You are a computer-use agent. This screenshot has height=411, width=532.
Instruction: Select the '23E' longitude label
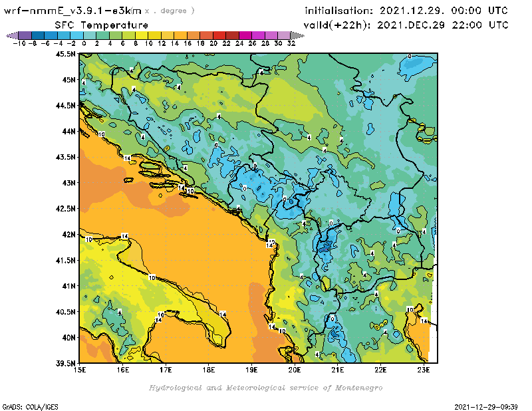(424, 370)
